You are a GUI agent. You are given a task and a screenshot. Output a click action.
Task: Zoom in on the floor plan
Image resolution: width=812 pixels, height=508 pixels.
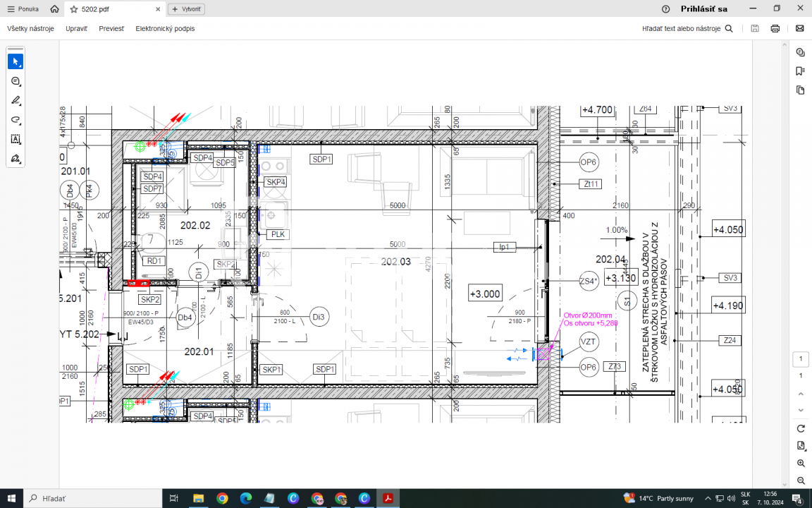[801, 464]
